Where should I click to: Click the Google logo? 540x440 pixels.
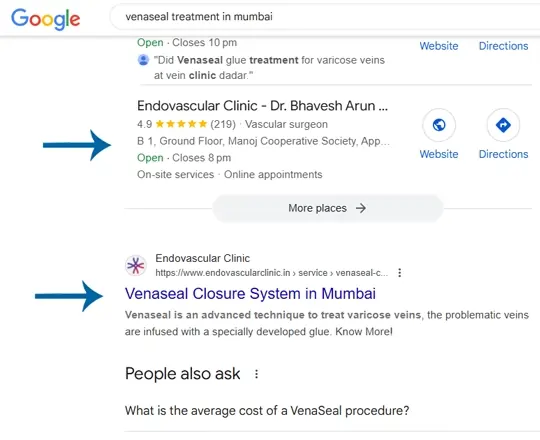(45, 19)
